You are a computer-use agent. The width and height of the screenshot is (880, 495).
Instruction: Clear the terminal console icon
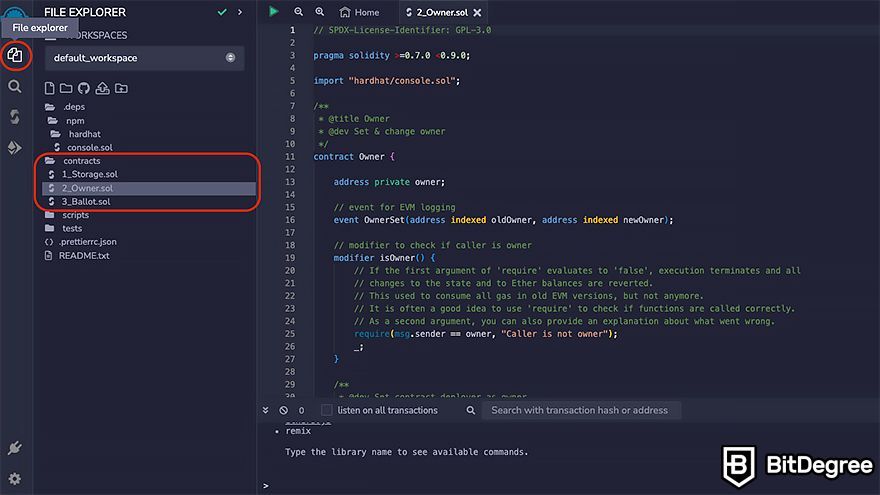point(283,410)
